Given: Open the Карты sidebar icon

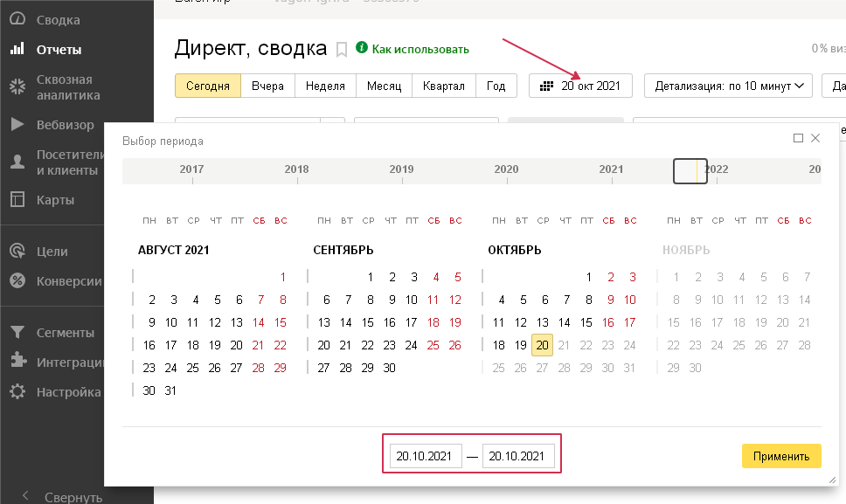Looking at the screenshot, I should pos(17,200).
